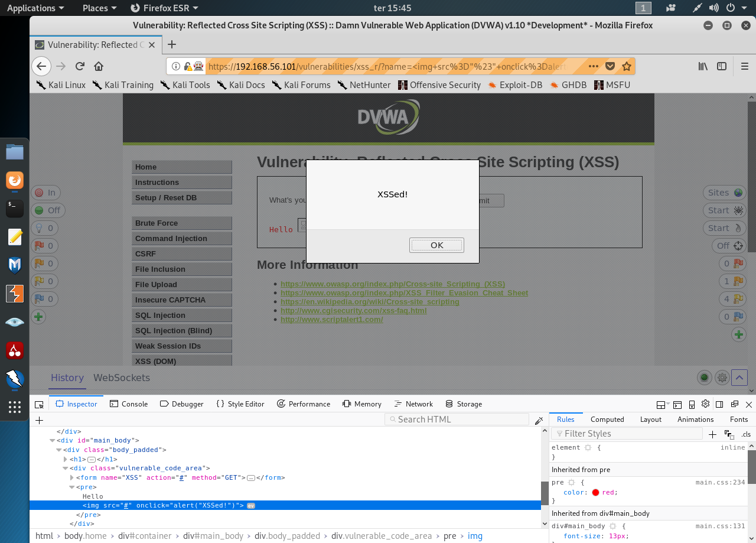Click the eyedropper icon beside Search HTML

(x=539, y=420)
